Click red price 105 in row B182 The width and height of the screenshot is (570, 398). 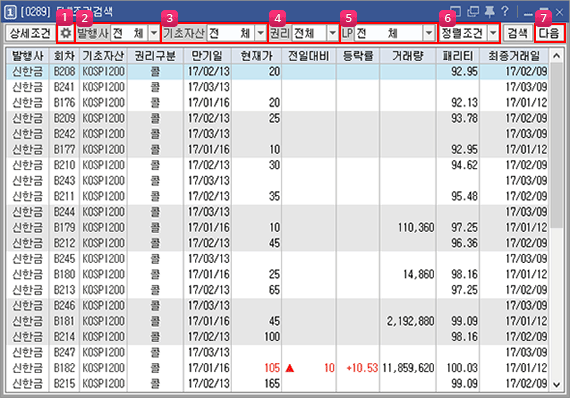(x=272, y=369)
